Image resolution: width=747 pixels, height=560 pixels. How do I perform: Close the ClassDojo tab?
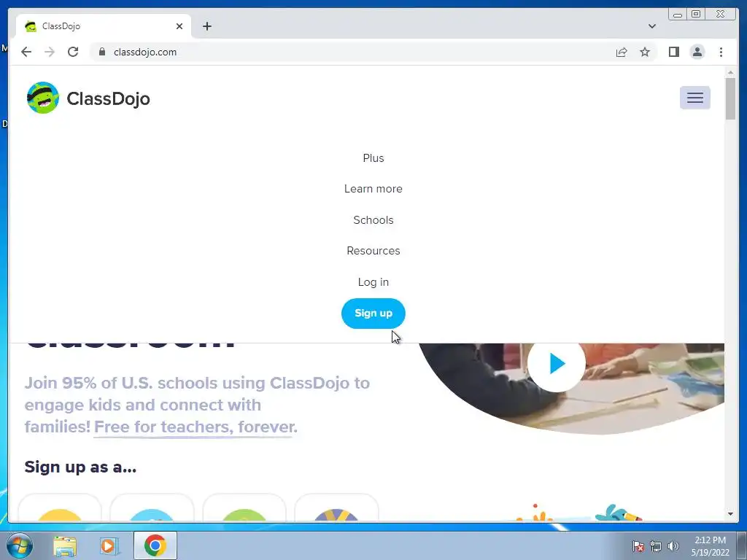179,26
